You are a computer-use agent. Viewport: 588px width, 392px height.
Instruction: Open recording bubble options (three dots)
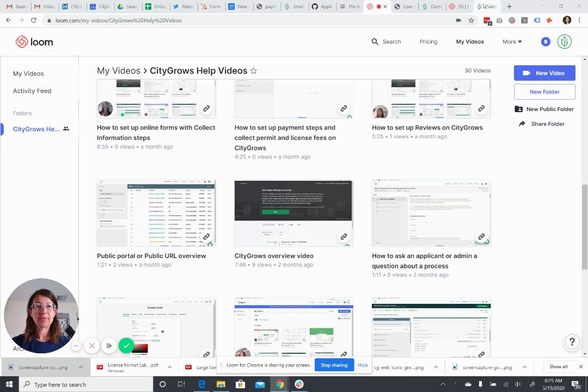(x=76, y=346)
